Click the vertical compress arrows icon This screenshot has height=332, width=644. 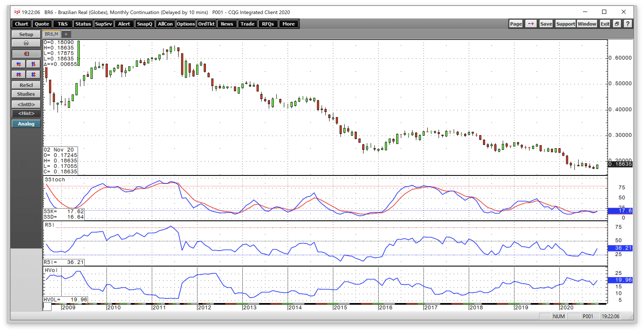coord(33,75)
